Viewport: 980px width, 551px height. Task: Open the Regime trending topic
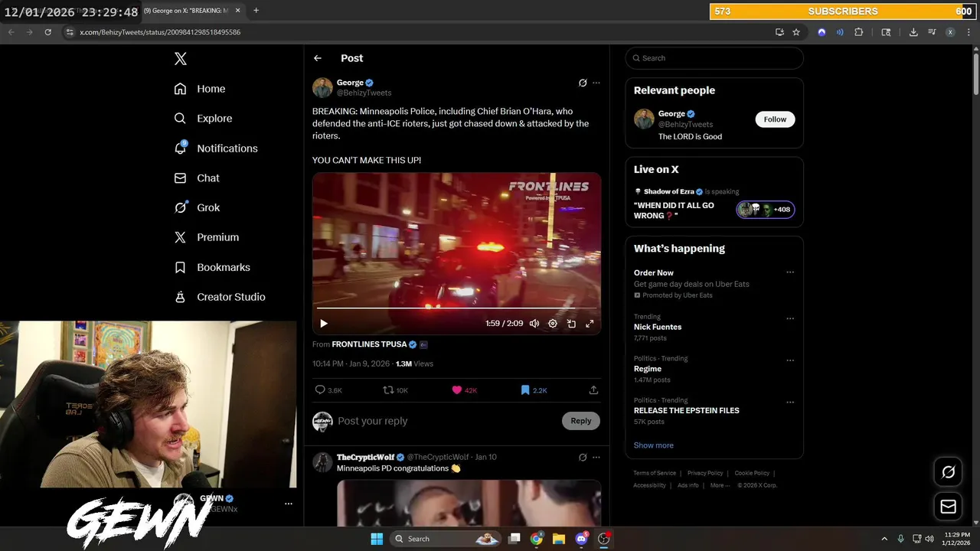[648, 369]
